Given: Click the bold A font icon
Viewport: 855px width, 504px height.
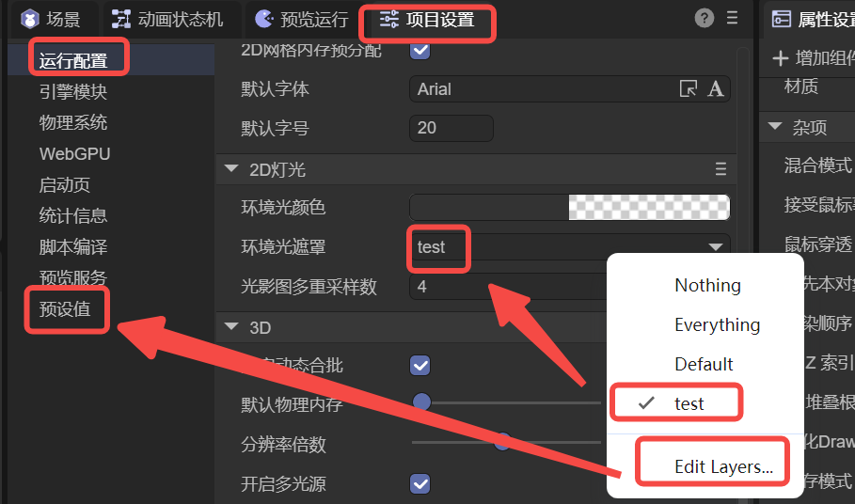Looking at the screenshot, I should pos(716,89).
